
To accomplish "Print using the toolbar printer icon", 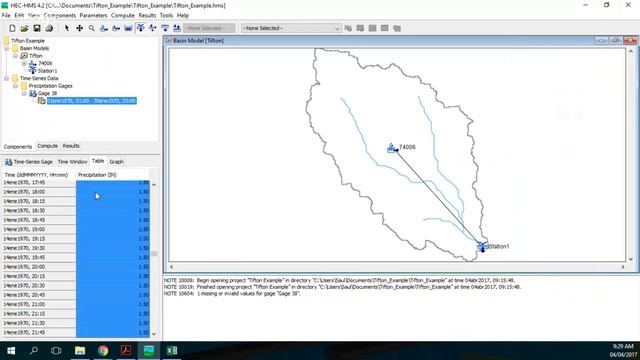I will 49,28.
